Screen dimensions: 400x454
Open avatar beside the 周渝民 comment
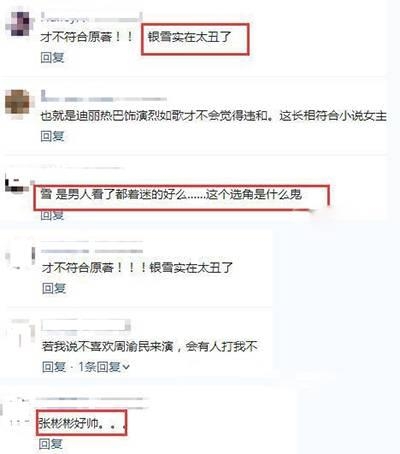pyautogui.click(x=23, y=332)
